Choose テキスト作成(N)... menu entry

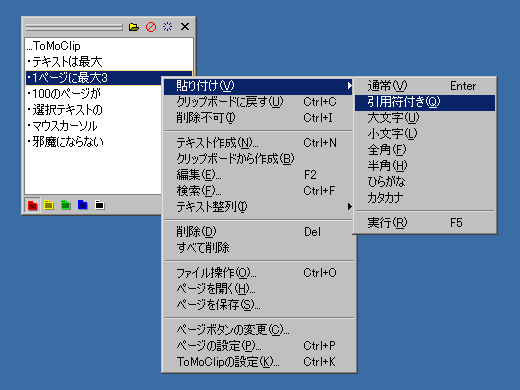click(258, 143)
